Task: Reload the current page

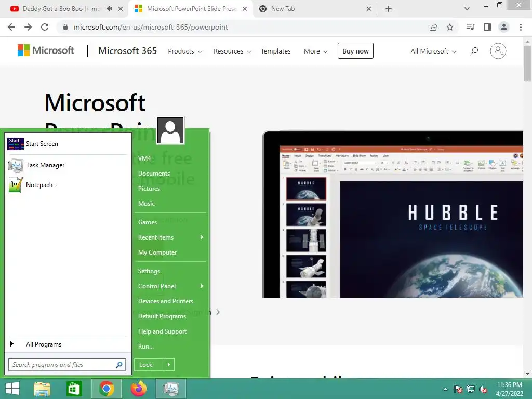Action: click(x=45, y=27)
